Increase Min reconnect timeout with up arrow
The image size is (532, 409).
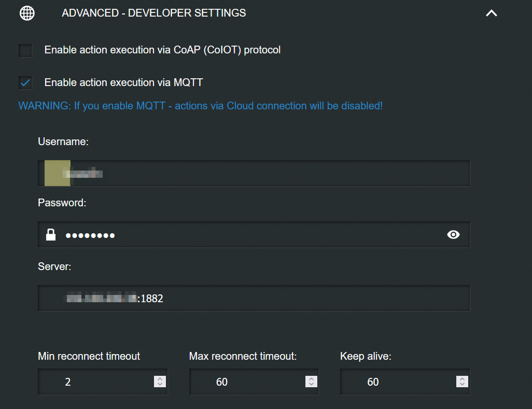[x=160, y=379]
